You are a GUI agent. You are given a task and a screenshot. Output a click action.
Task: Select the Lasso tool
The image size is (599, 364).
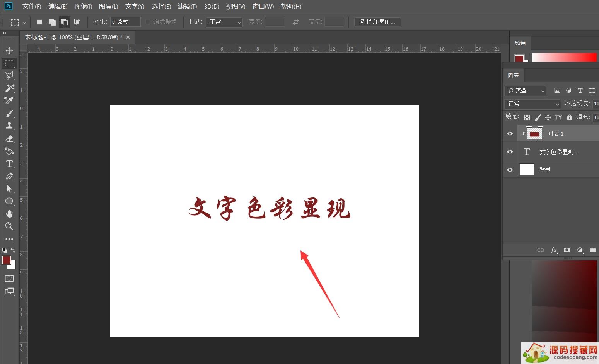(x=9, y=76)
